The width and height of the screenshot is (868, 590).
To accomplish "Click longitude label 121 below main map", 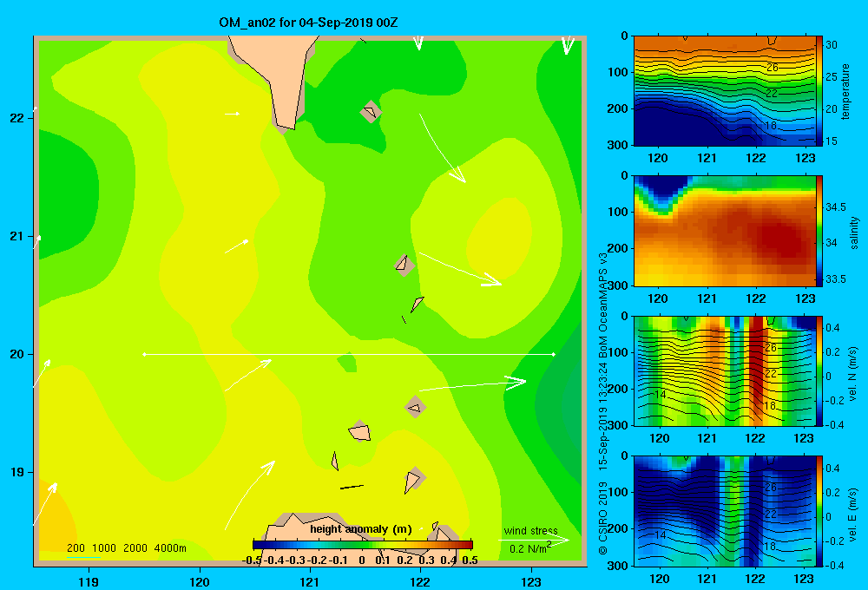I will [x=310, y=581].
